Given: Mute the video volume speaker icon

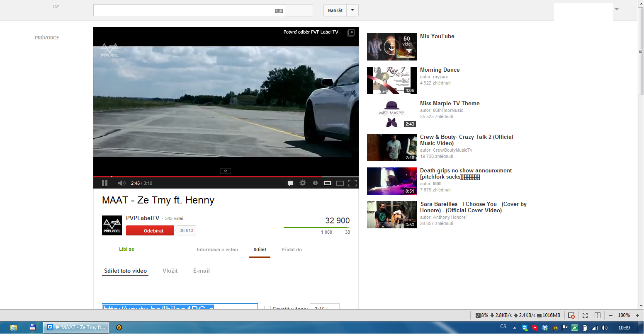Looking at the screenshot, I should (x=122, y=183).
